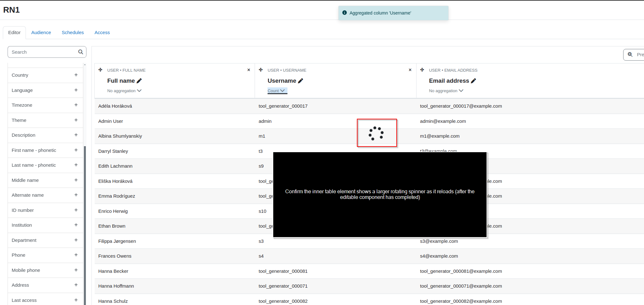Add the Country field with plus icon
This screenshot has height=305, width=644.
point(76,75)
